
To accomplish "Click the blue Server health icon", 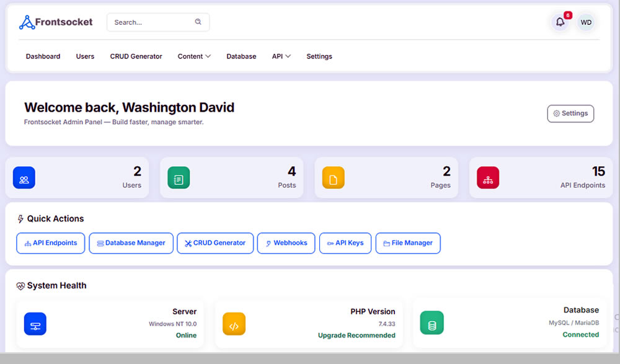I will pos(35,324).
